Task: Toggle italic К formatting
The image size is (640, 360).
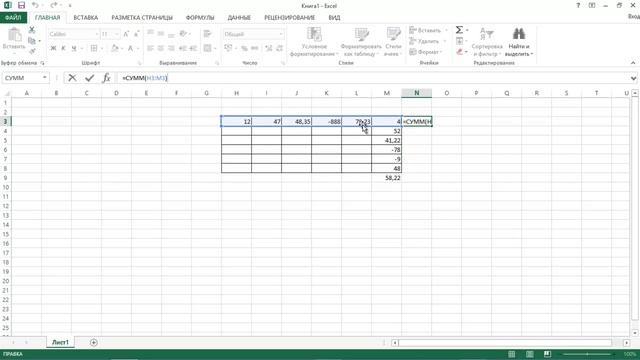Action: tap(63, 48)
